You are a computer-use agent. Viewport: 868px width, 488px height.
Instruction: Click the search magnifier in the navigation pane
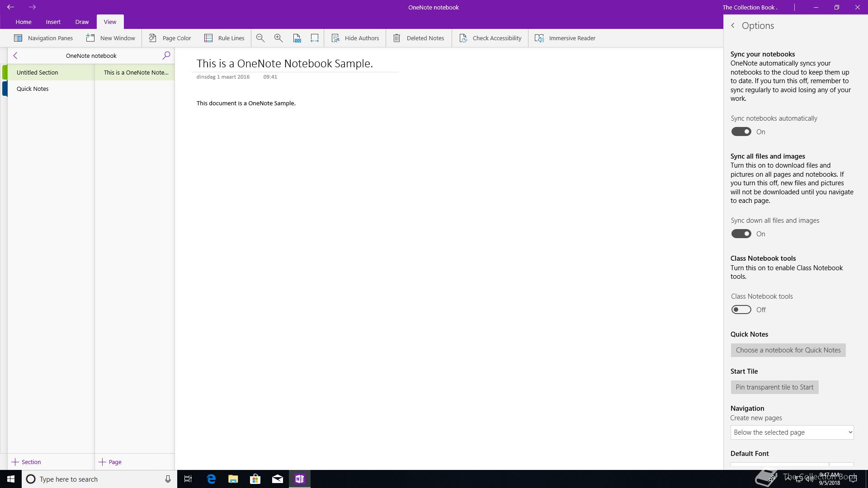click(166, 56)
